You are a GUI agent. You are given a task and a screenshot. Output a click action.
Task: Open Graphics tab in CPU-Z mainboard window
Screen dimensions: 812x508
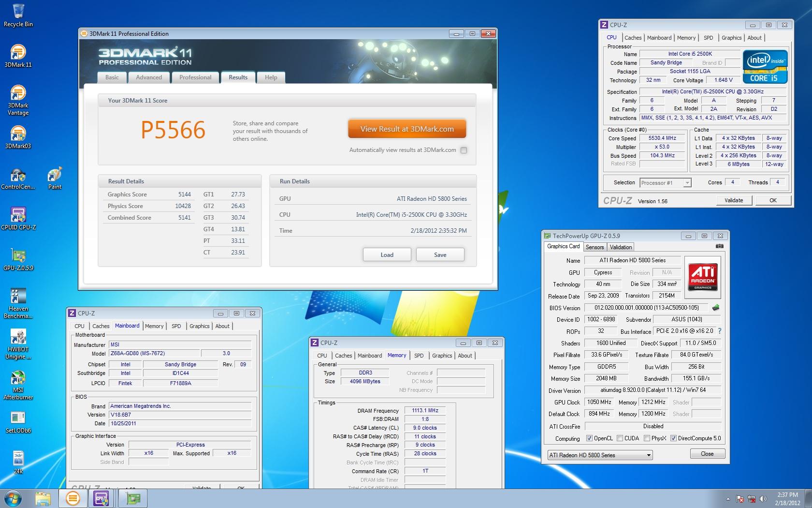tap(200, 326)
